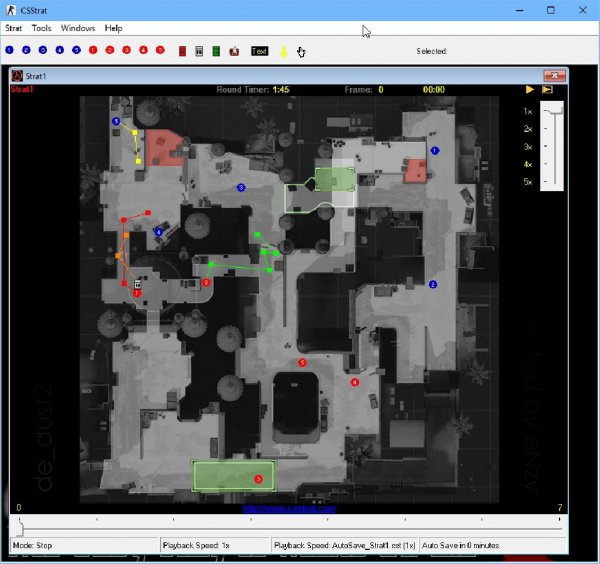Click the hostage/figure toolbar icon
This screenshot has height=564, width=600.
pos(234,51)
